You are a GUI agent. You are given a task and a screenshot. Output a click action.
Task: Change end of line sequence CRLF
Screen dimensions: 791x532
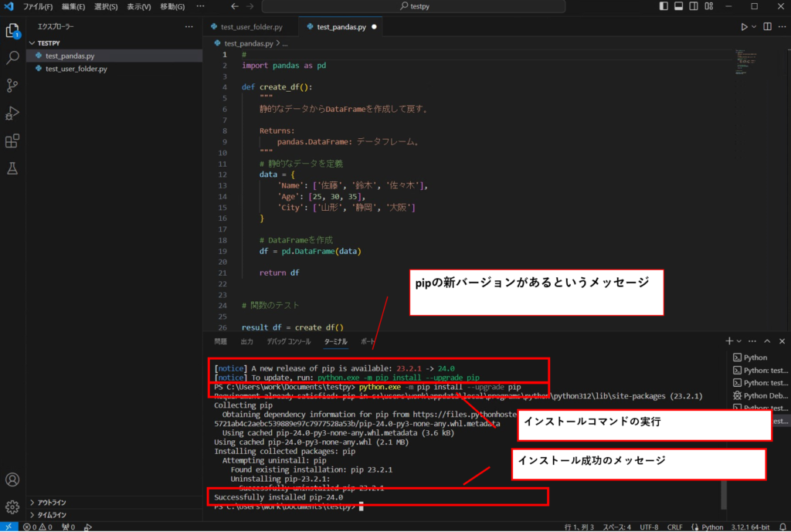(674, 527)
